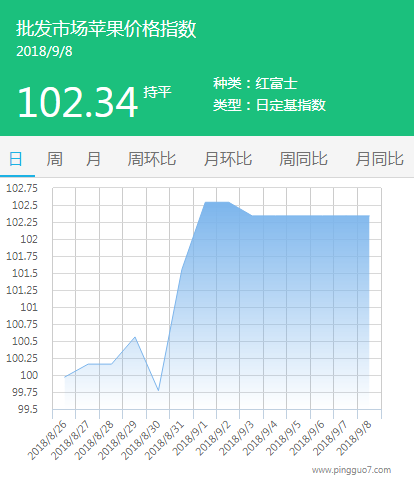Screen dimensions: 414x482
Task: Click the index value 102.34
Action: pos(78,102)
